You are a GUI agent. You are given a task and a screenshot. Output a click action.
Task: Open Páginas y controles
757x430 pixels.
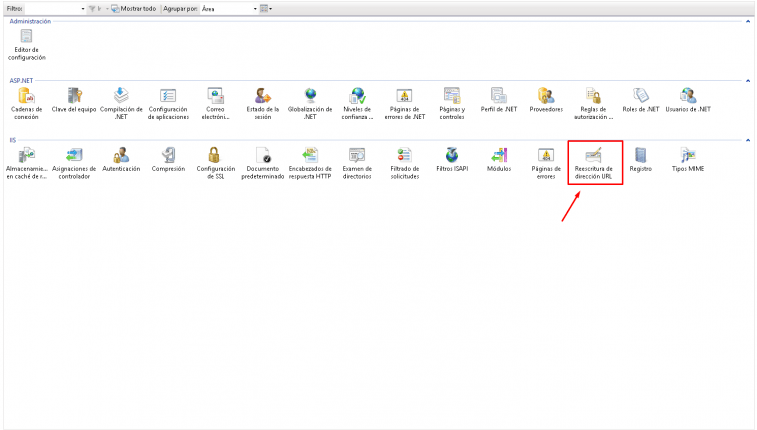452,104
